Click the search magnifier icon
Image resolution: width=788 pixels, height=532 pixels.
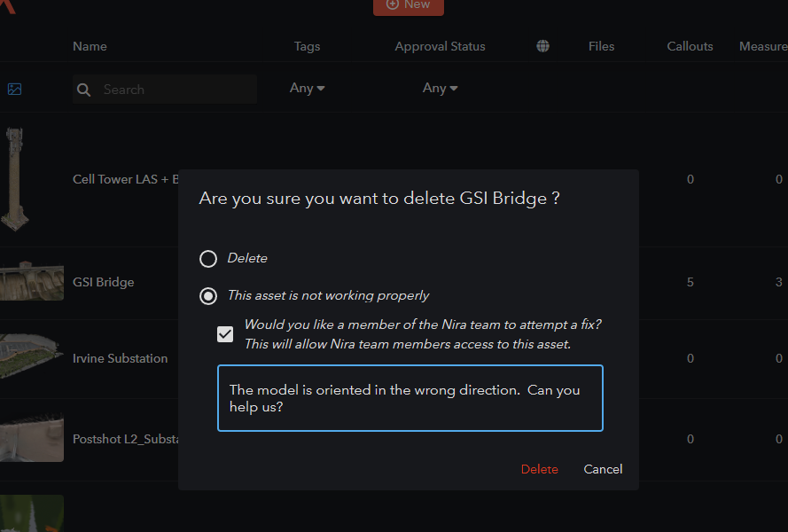coord(83,90)
